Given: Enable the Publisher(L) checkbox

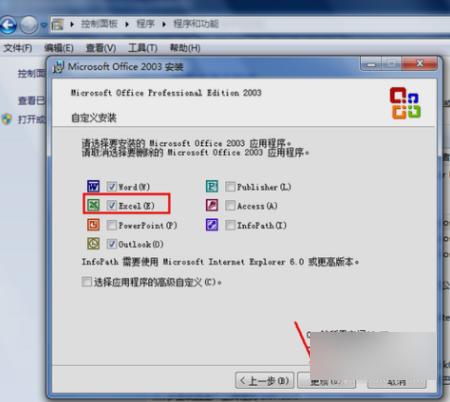Looking at the screenshot, I should coord(230,187).
